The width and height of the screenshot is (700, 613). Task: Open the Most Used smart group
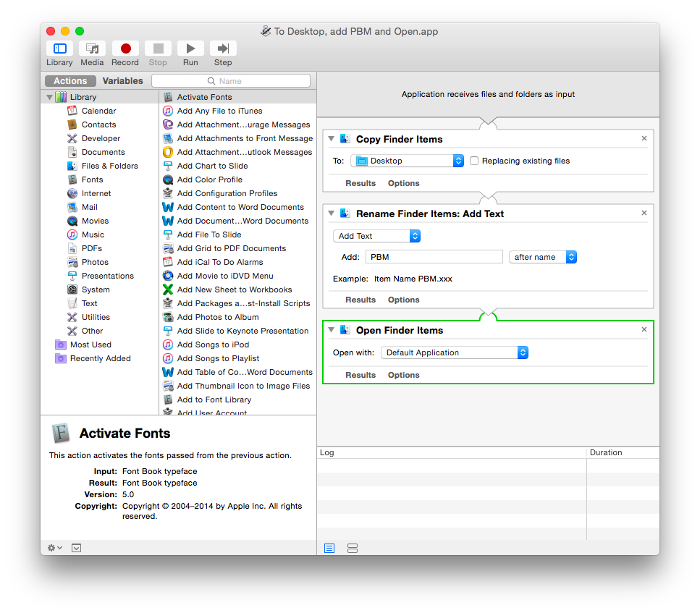coord(90,344)
